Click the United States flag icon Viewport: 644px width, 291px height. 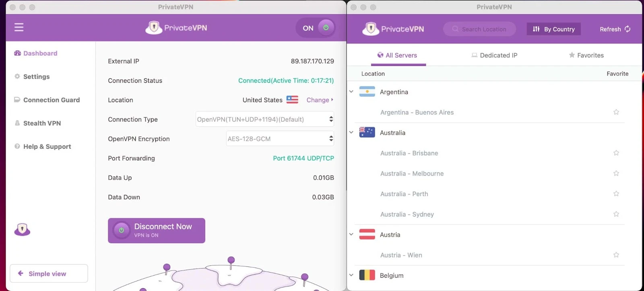point(292,100)
